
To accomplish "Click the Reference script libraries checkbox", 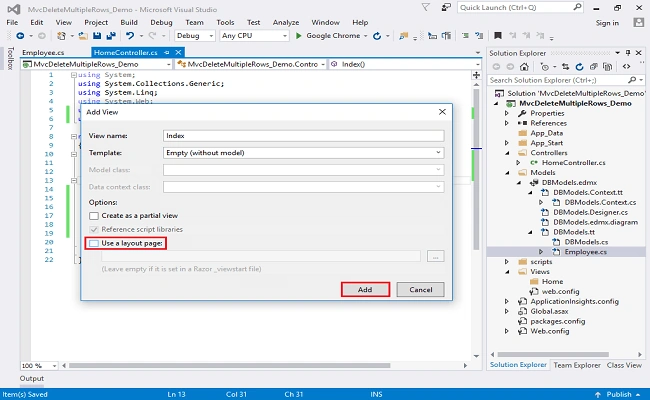I will [94, 230].
